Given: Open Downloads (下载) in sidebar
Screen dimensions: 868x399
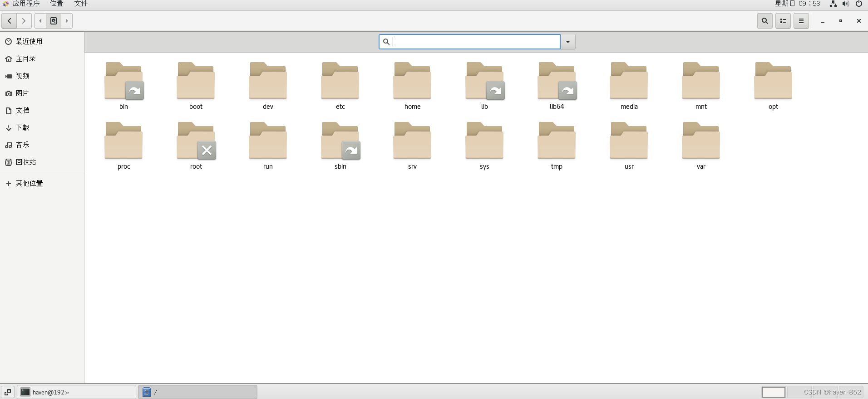Looking at the screenshot, I should tap(42, 127).
